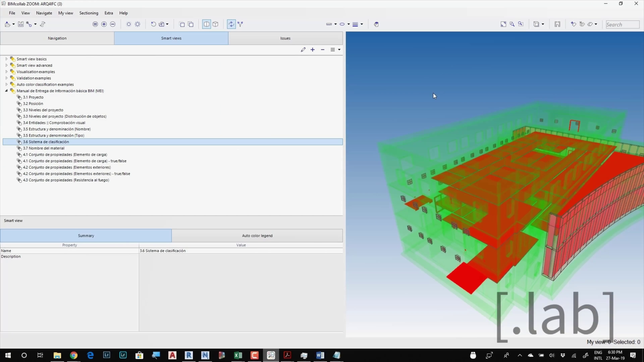Click the circled plus icon in toolbar
The width and height of the screenshot is (644, 362).
coord(104,24)
